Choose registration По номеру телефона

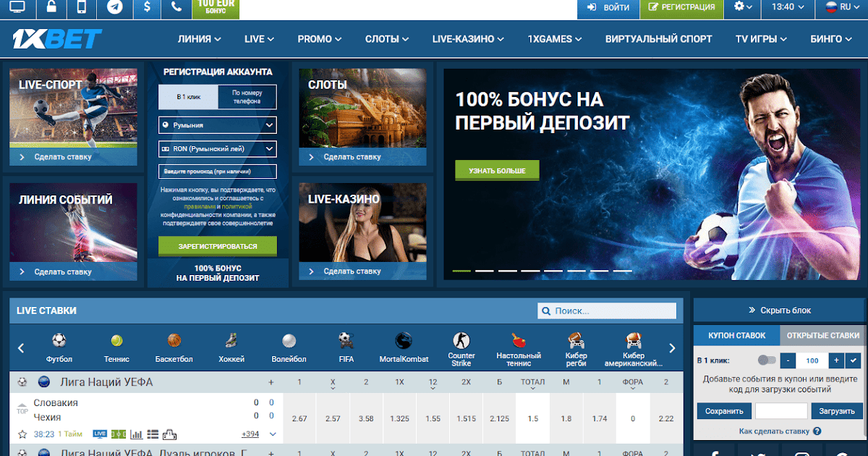click(247, 97)
